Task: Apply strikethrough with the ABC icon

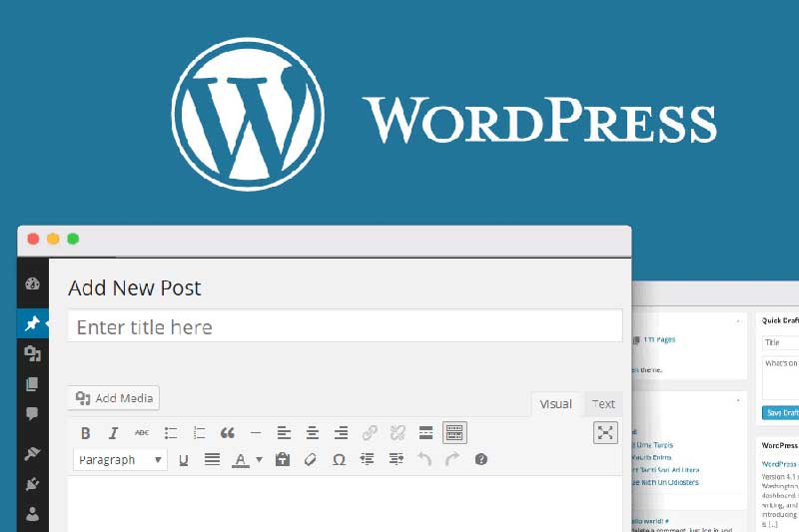Action: 142,433
